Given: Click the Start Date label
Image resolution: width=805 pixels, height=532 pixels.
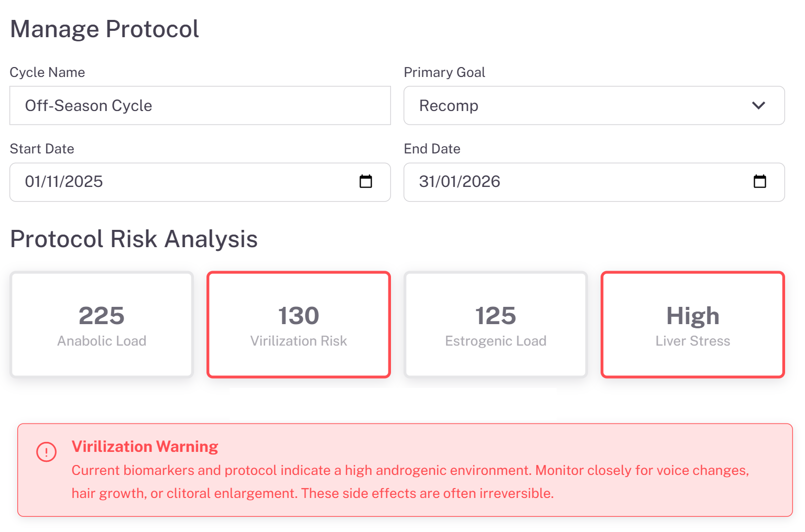Looking at the screenshot, I should (42, 149).
